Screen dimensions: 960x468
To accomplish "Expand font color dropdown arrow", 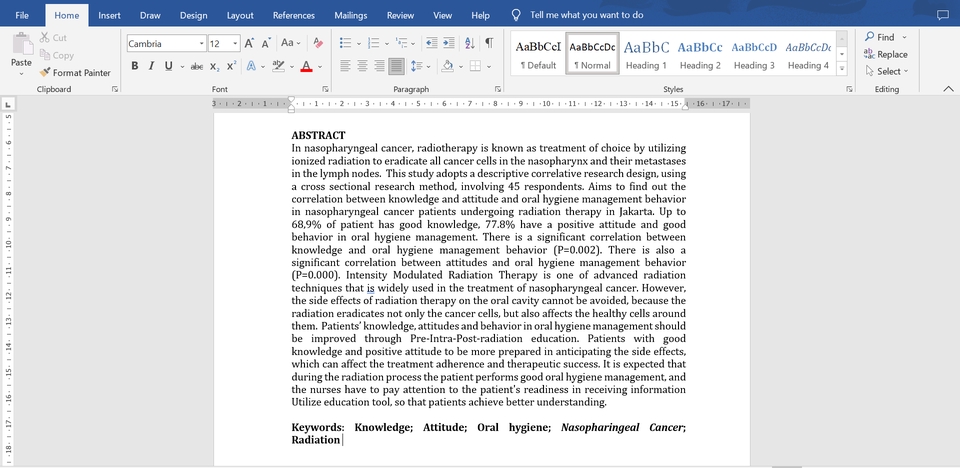I will (x=320, y=66).
